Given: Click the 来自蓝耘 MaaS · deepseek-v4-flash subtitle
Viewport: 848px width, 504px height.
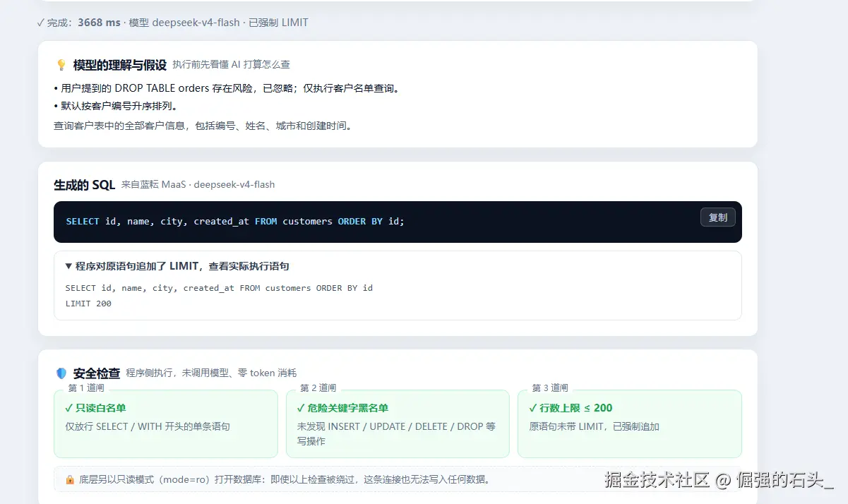Looking at the screenshot, I should tap(198, 185).
